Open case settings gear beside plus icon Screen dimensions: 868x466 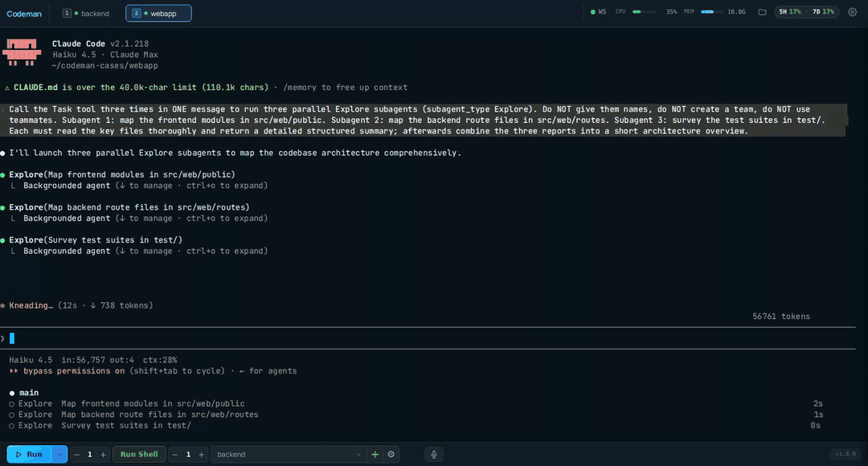pos(391,455)
